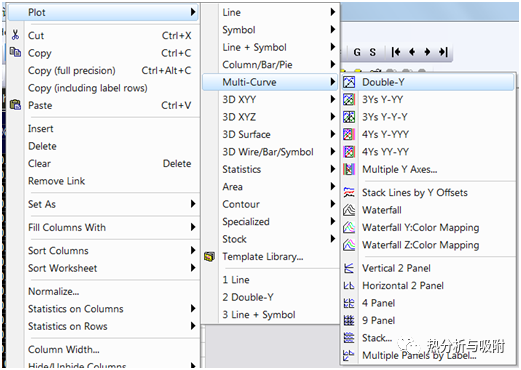Click the G toolbar button
The image size is (521, 370).
357,52
